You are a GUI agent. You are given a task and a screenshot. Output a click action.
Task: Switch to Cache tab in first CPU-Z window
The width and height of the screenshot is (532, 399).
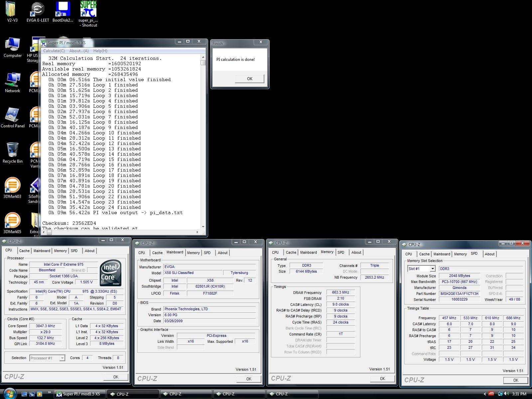[24, 251]
